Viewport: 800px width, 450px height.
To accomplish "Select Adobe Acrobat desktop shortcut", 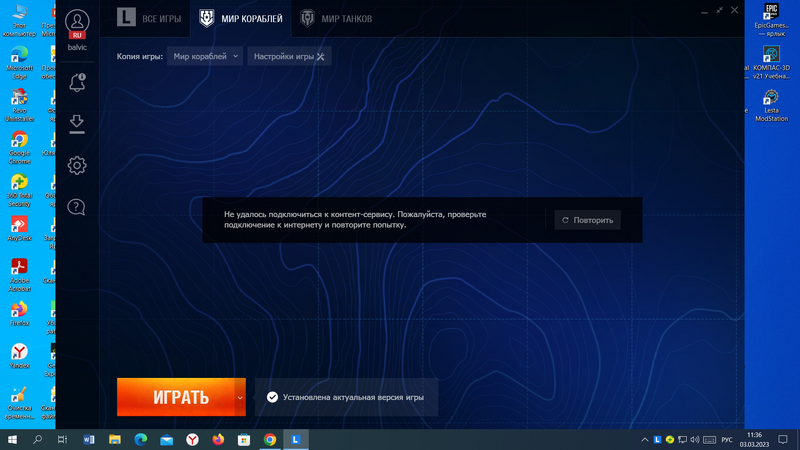I will (19, 275).
